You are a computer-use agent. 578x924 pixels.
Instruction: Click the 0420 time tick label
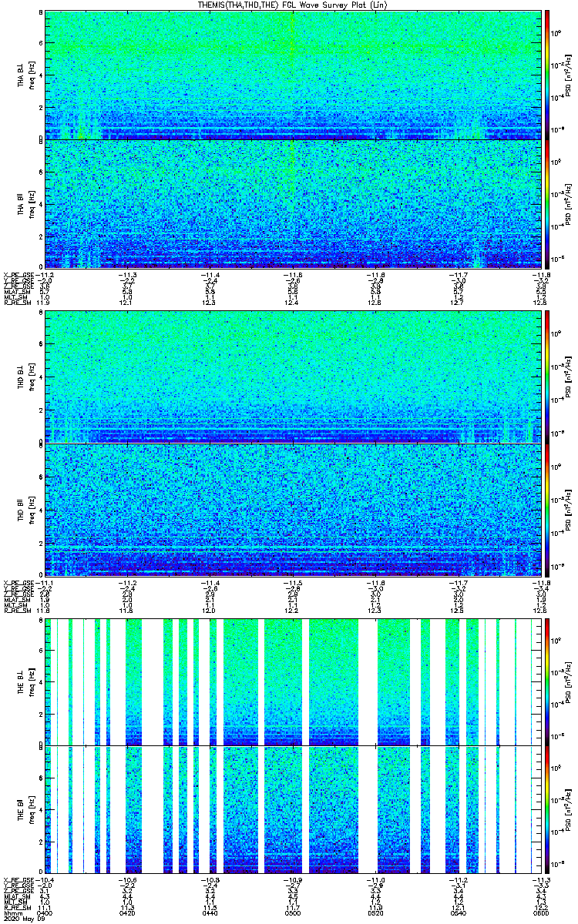click(128, 913)
